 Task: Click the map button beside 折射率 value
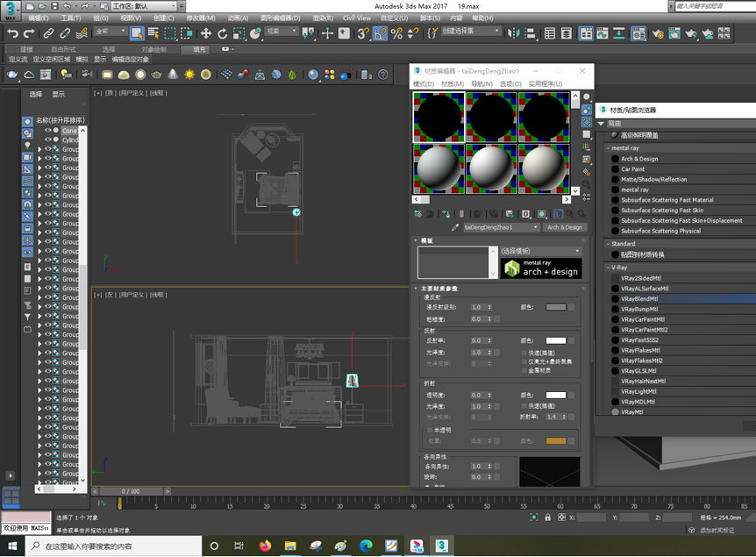pos(571,417)
